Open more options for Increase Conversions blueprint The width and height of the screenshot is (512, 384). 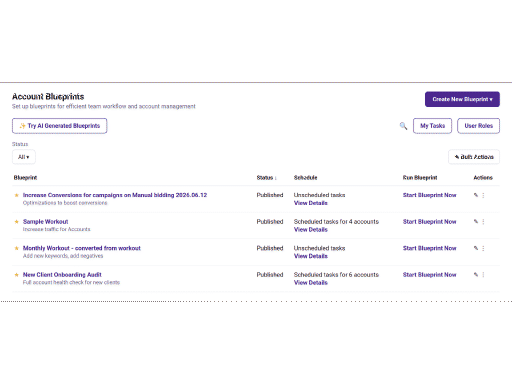point(483,195)
